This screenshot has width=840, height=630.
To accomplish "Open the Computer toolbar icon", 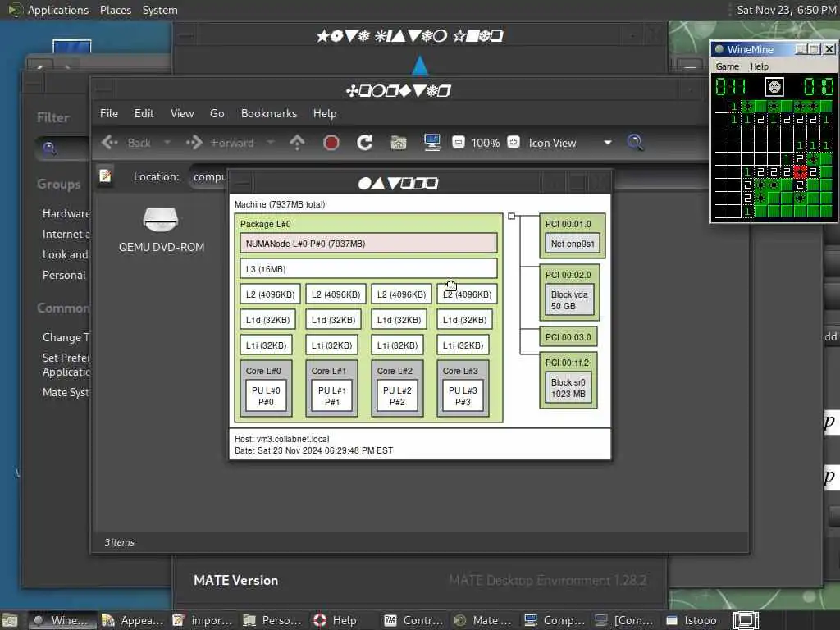I will tap(432, 143).
